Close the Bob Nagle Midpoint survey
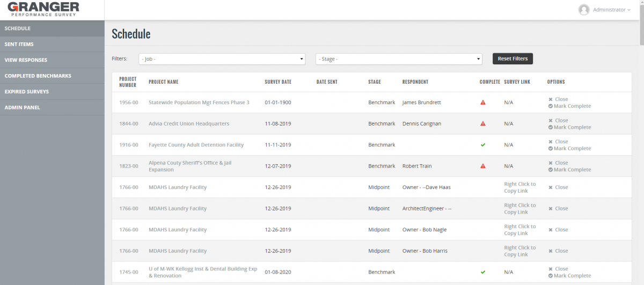Screen dimensions: 644x285 click(x=558, y=230)
